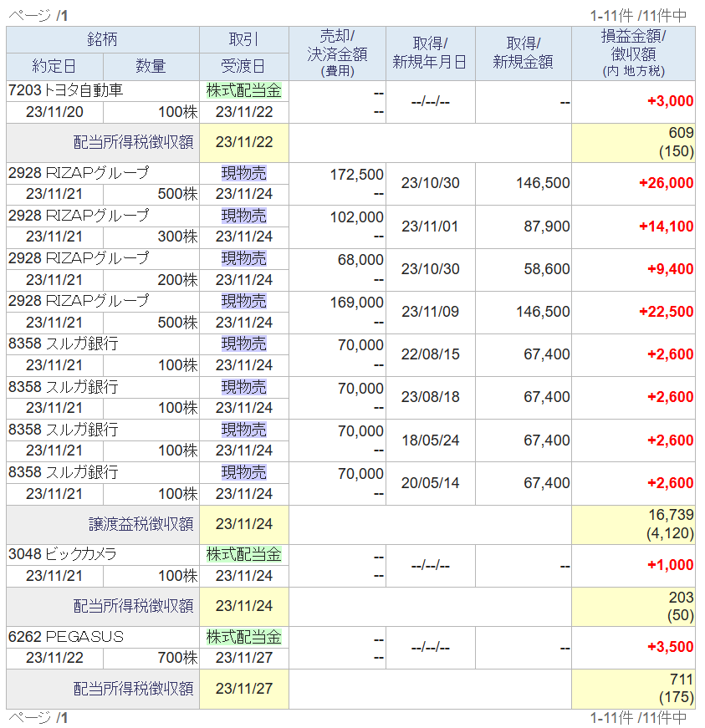Click the 譲渡益税徴収額 label
The width and height of the screenshot is (705, 728).
(141, 525)
